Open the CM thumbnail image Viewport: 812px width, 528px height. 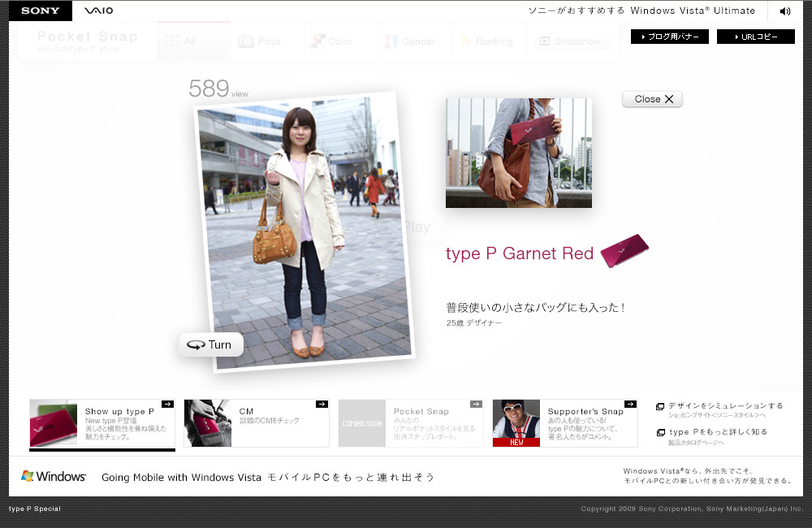208,423
